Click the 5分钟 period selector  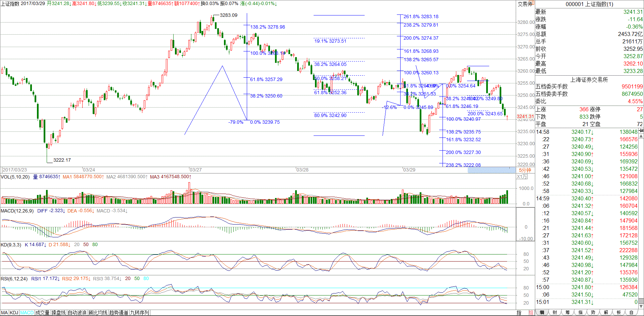[525, 170]
